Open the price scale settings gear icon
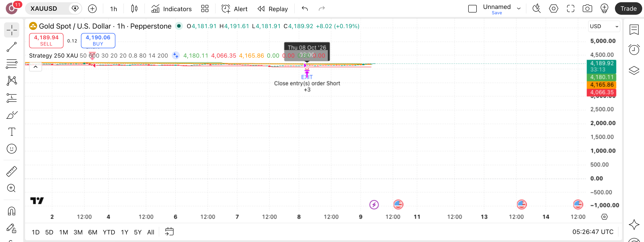 point(604,217)
